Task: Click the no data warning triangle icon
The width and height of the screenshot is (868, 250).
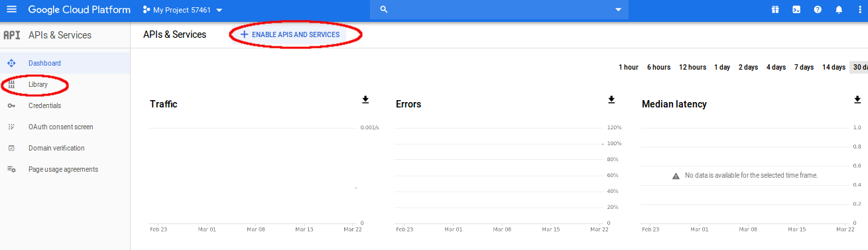Action: [676, 176]
